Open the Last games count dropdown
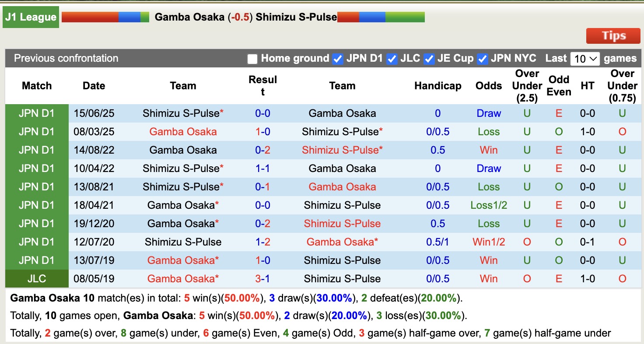This screenshot has height=344, width=644. 585,58
